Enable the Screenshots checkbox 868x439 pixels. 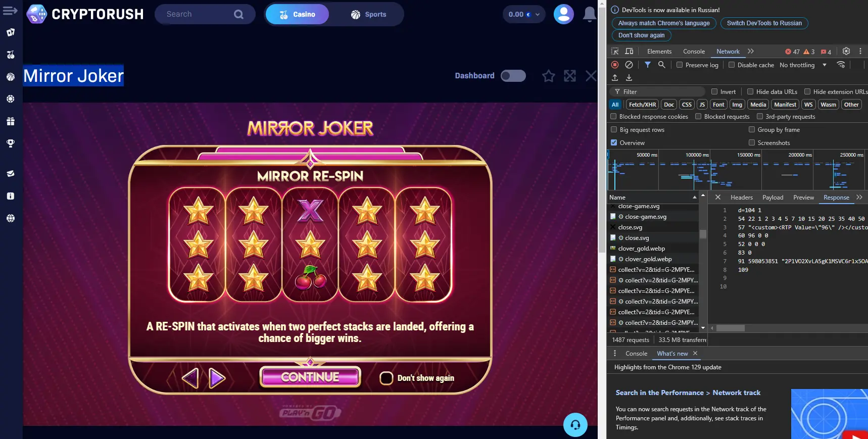752,143
